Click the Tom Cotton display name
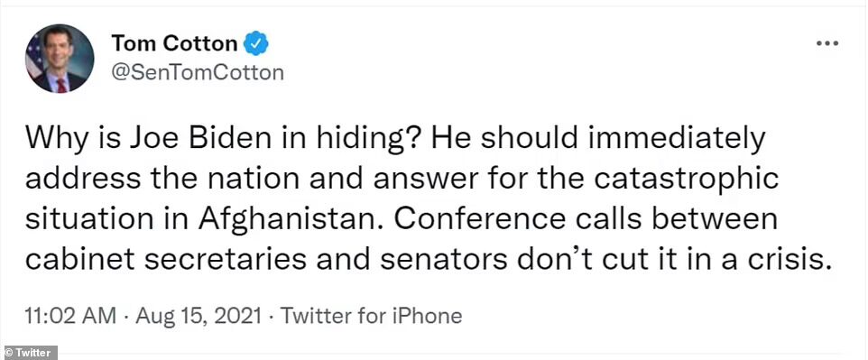The height and width of the screenshot is (360, 868). point(174,43)
